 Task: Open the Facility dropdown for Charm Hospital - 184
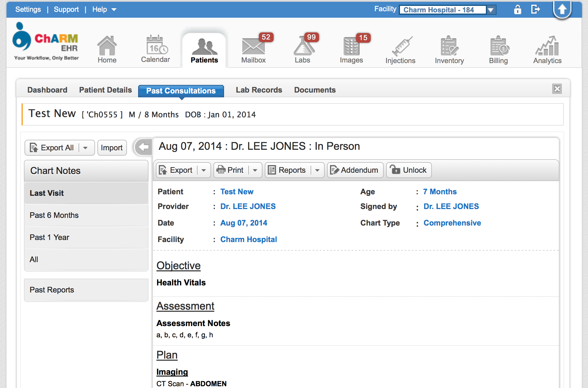[491, 9]
